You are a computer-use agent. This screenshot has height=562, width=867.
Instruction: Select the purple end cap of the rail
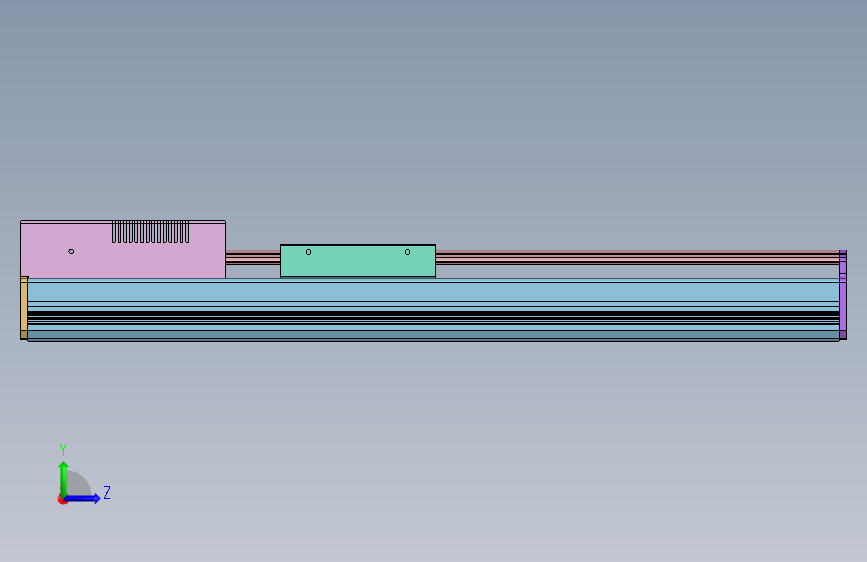(x=843, y=295)
